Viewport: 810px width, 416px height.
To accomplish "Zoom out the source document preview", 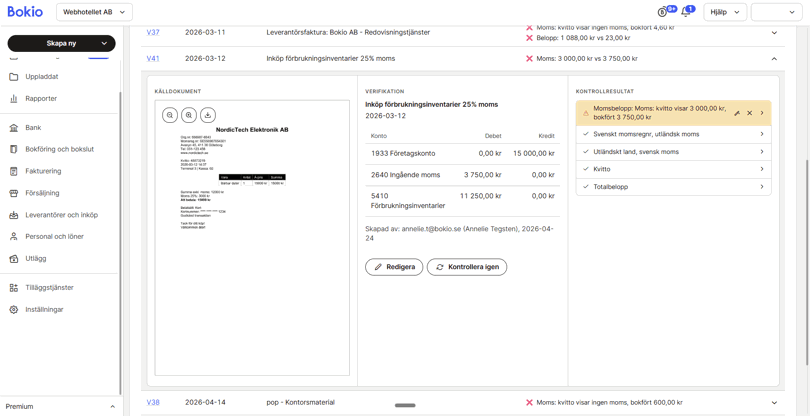I will click(170, 115).
